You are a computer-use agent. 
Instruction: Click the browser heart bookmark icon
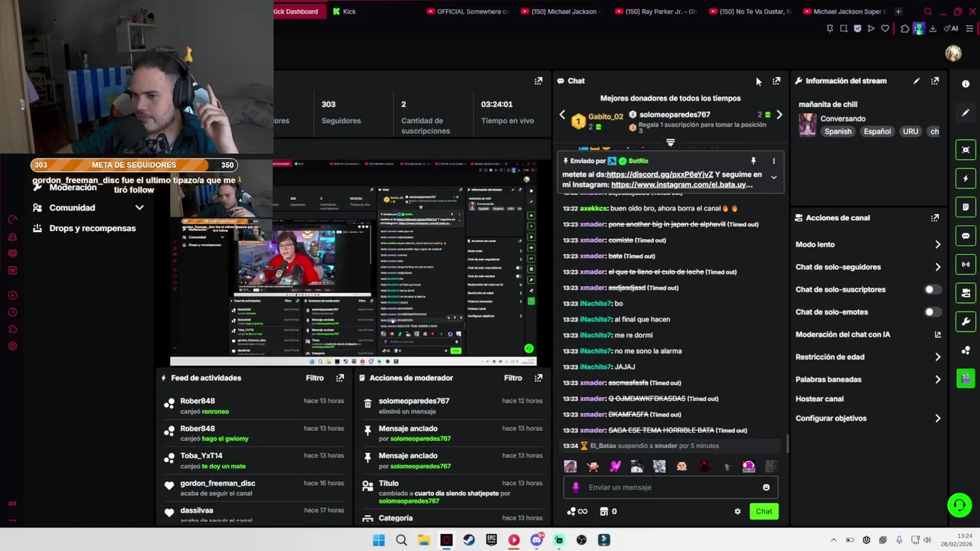point(885,28)
